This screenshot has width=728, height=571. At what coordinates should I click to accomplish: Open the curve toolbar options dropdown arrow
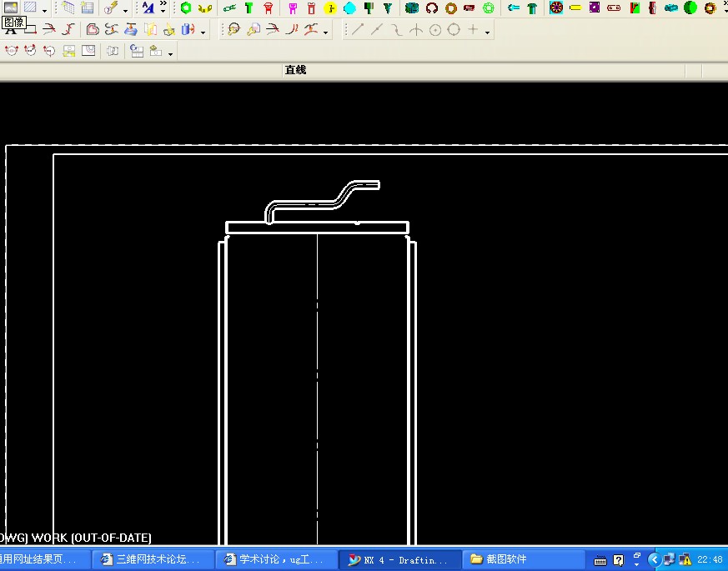(x=487, y=33)
